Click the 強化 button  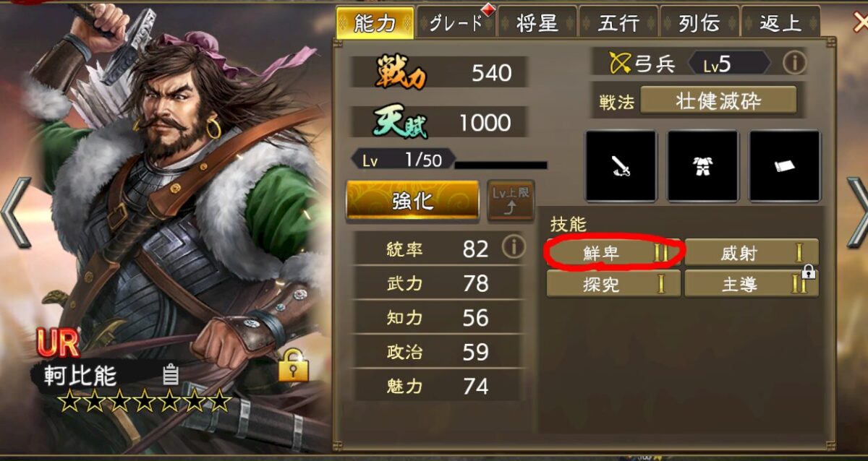413,200
